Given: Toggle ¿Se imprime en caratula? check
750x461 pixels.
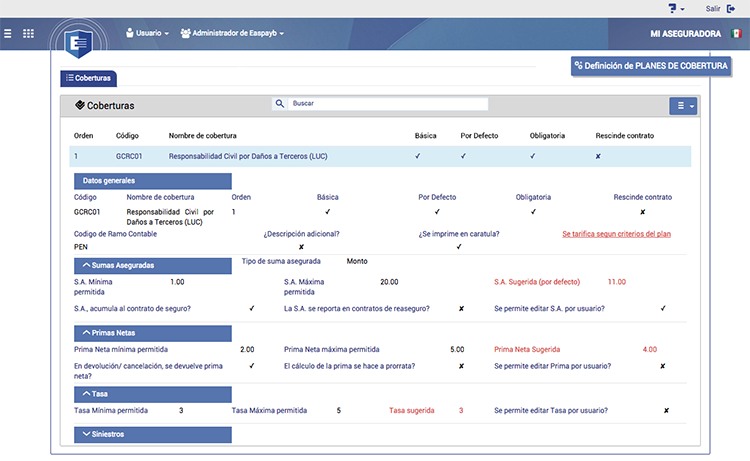Looking at the screenshot, I should click(x=459, y=247).
